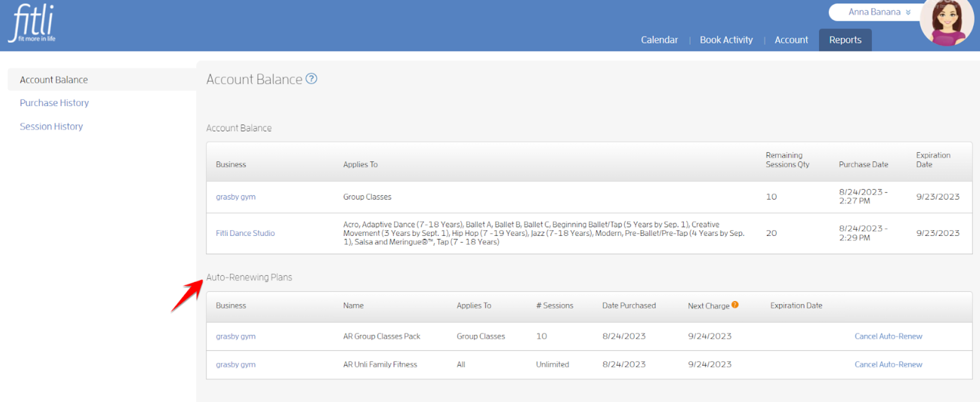980x402 pixels.
Task: Open Purchase History in the sidebar
Action: [54, 103]
